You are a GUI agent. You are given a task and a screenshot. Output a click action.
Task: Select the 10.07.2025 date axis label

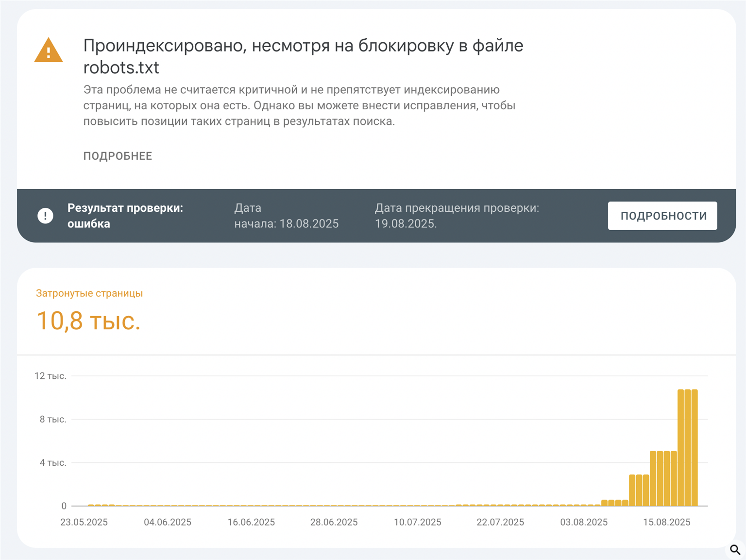pyautogui.click(x=417, y=522)
